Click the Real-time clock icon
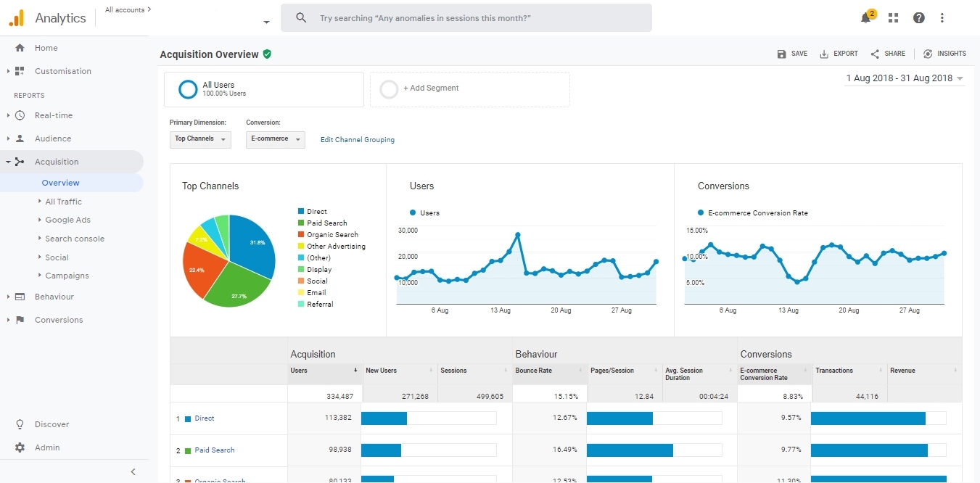The width and height of the screenshot is (980, 483). pyautogui.click(x=20, y=115)
